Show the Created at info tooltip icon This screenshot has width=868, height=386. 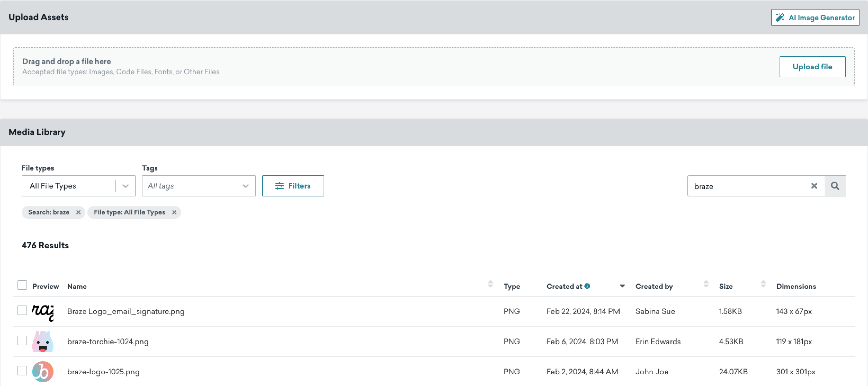coord(587,286)
